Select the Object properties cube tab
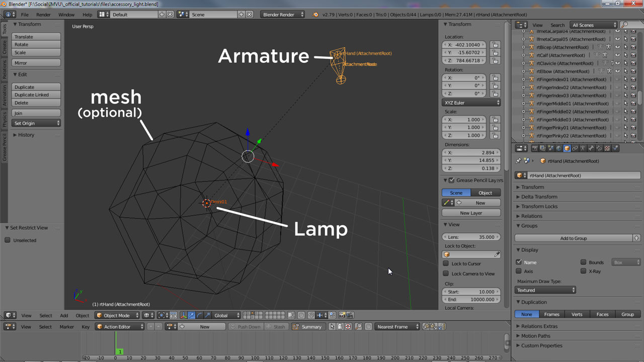The height and width of the screenshot is (362, 644). pos(567,148)
